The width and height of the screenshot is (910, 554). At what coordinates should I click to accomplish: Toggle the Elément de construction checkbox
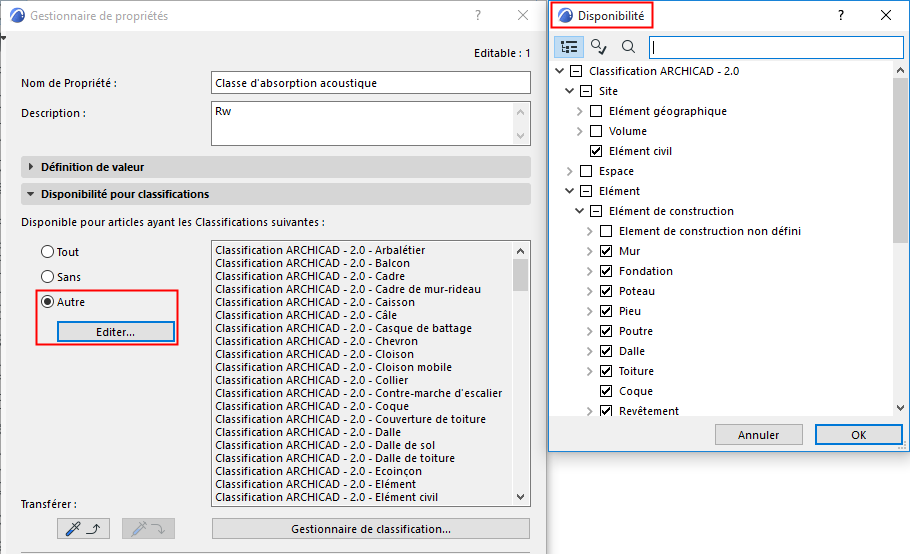[596, 211]
